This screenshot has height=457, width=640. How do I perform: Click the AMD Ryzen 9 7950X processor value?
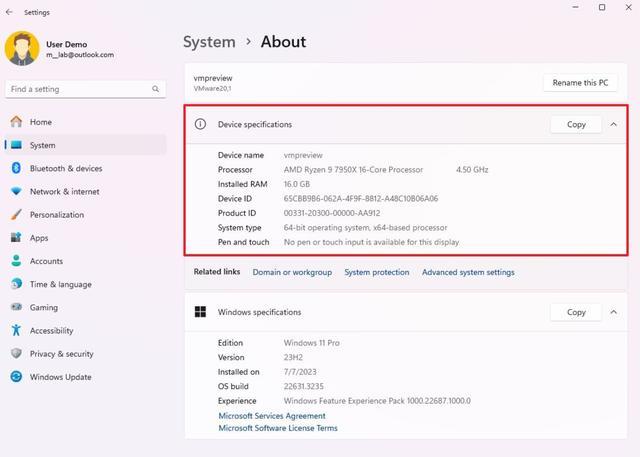pyautogui.click(x=353, y=170)
